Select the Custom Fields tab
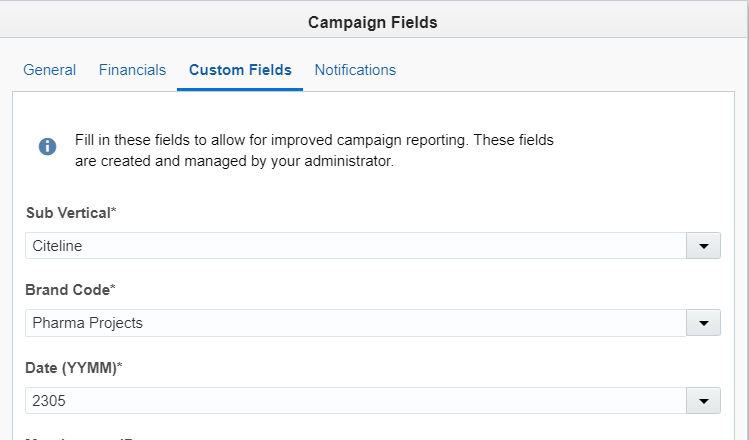The image size is (749, 440). point(240,70)
